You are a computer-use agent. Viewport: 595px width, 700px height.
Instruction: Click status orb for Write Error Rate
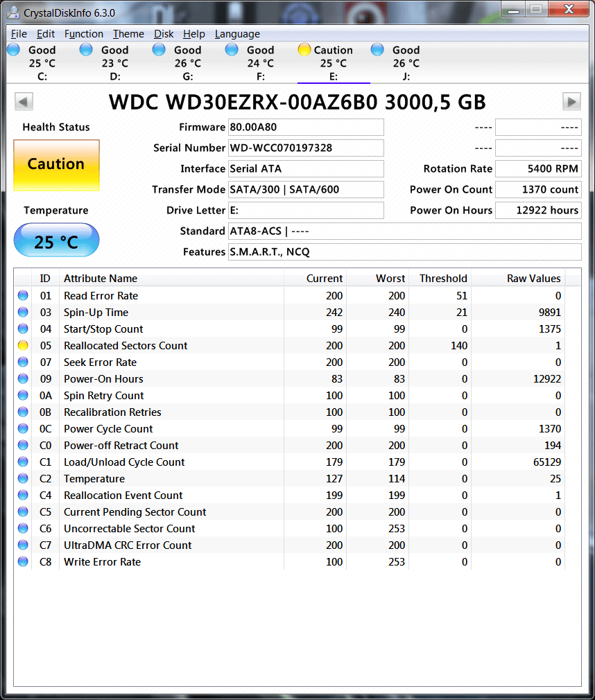pos(23,561)
